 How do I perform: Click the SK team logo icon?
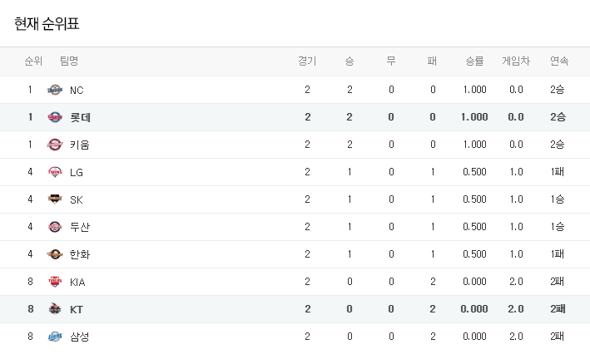55,199
